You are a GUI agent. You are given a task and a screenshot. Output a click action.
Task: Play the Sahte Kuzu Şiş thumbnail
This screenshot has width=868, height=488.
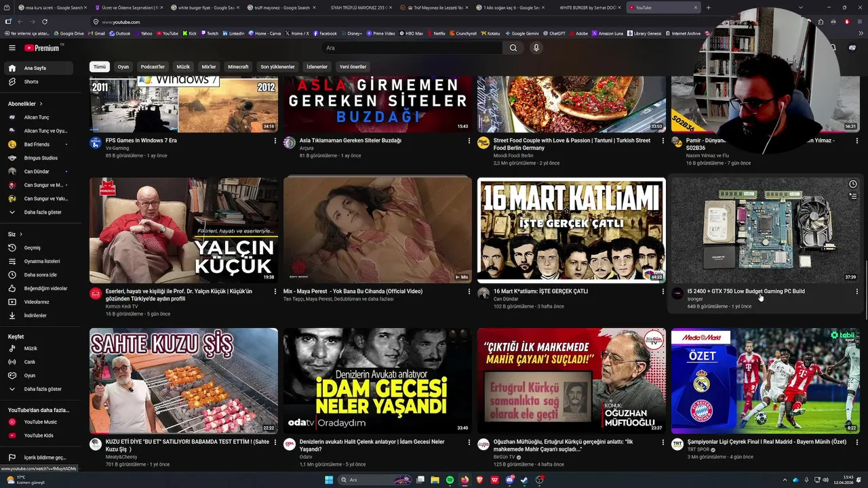click(x=184, y=381)
